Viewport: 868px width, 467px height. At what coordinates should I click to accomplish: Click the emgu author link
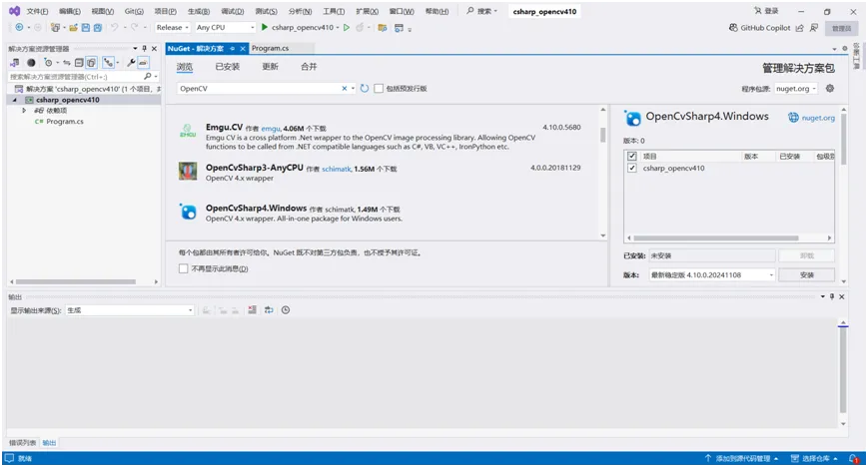click(x=271, y=129)
